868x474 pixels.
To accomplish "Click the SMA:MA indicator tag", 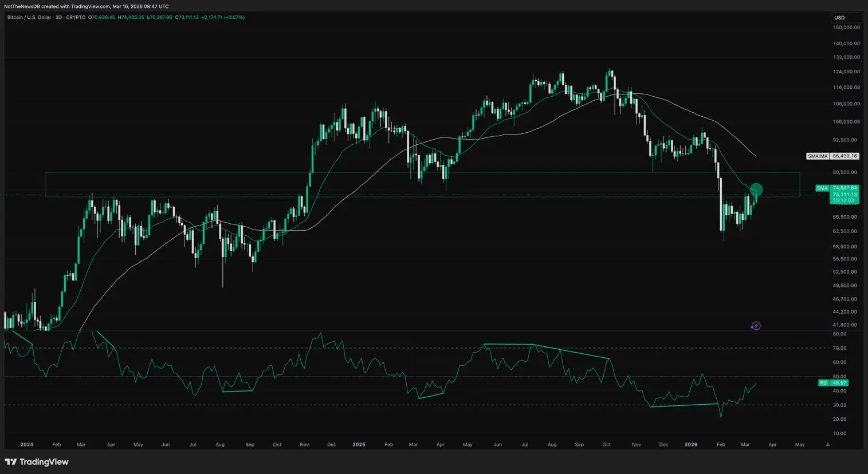I will 818,156.
